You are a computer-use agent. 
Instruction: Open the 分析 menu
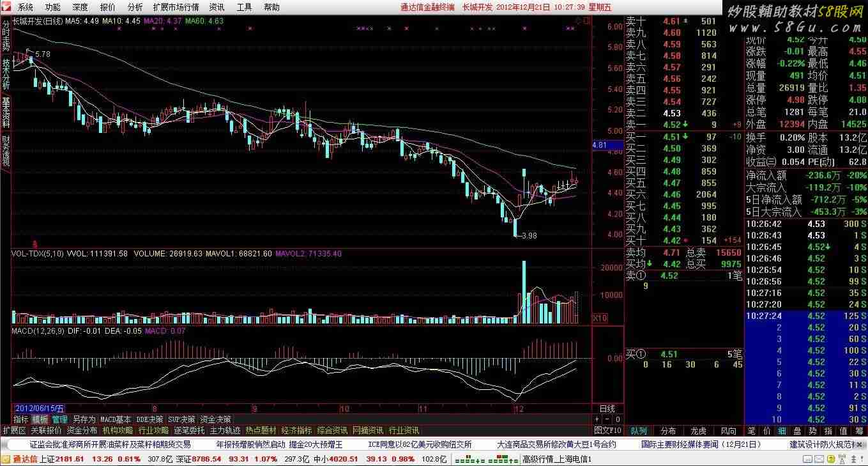click(x=135, y=7)
